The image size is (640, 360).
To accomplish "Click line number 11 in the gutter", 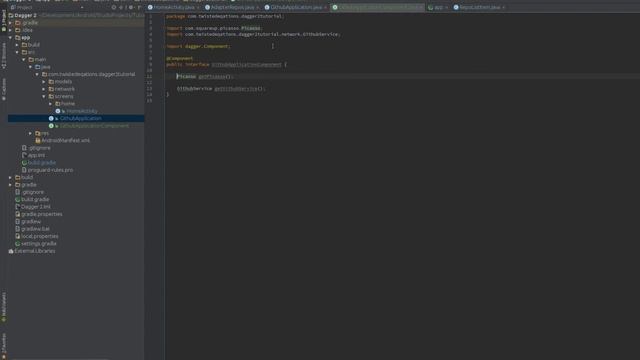I will point(149,76).
